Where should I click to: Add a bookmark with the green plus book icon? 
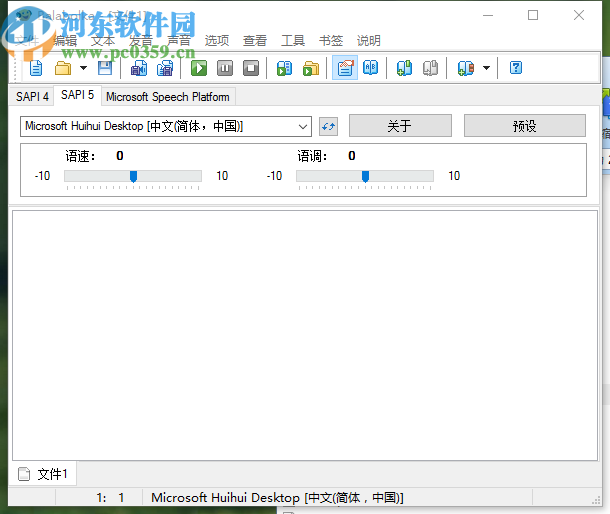pos(404,68)
